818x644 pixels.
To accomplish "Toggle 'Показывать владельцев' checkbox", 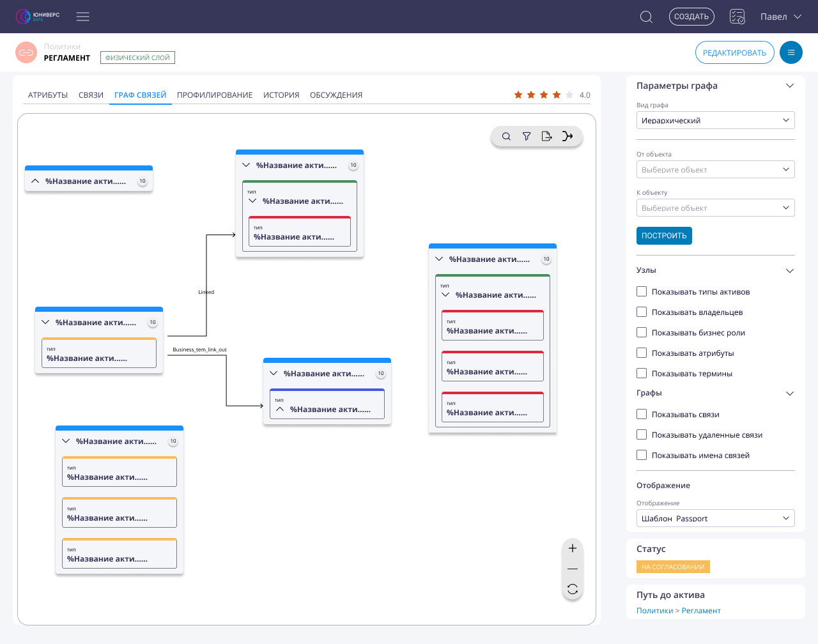I will 642,312.
